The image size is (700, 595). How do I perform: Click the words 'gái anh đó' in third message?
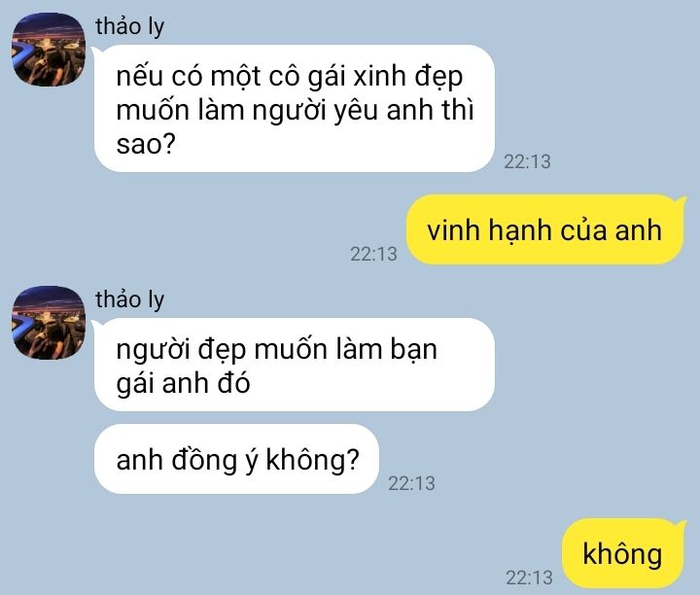[183, 383]
